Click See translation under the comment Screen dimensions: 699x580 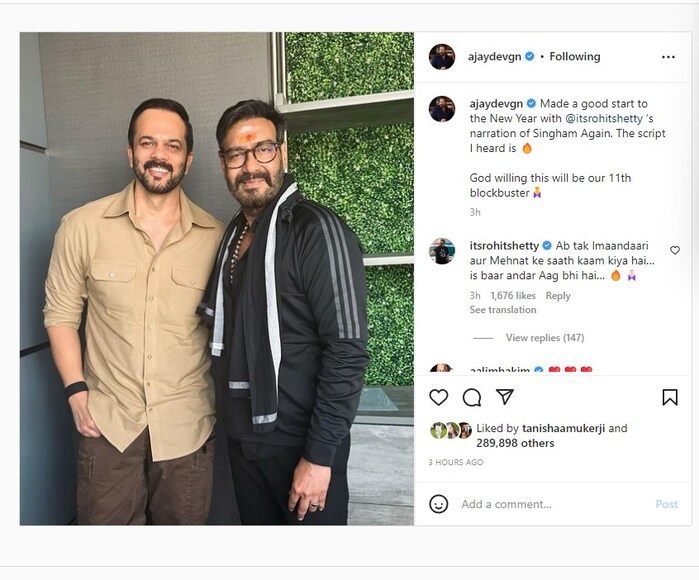click(x=503, y=310)
